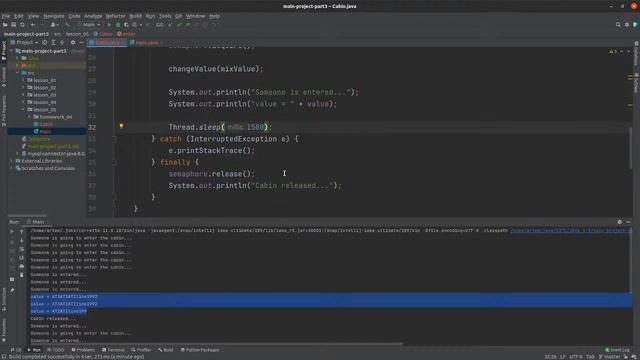Toggle the Database stripe on right edge
Image resolution: width=640 pixels, height=360 pixels.
pos(636,53)
